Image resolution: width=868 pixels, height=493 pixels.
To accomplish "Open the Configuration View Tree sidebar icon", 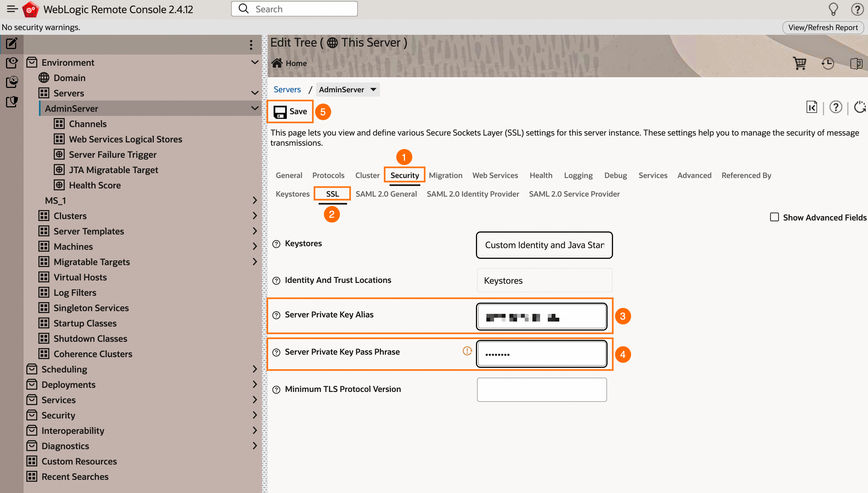I will click(12, 63).
